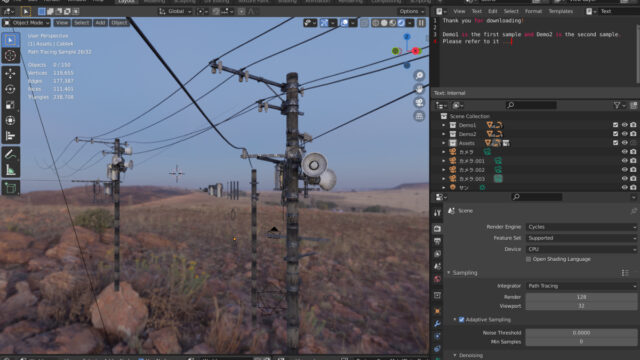The width and height of the screenshot is (640, 360).
Task: Open the text editor Templates menu
Action: tap(560, 11)
